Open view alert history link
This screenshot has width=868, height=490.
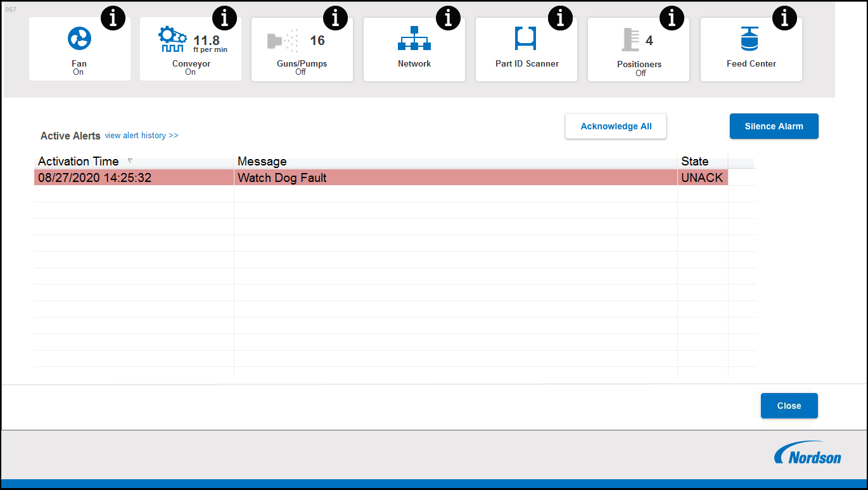point(141,135)
